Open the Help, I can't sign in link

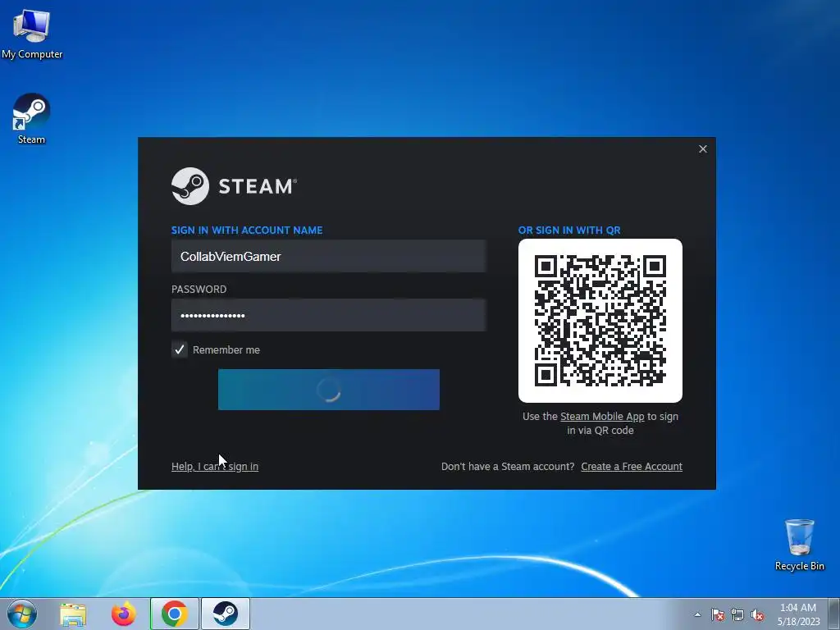(x=215, y=467)
